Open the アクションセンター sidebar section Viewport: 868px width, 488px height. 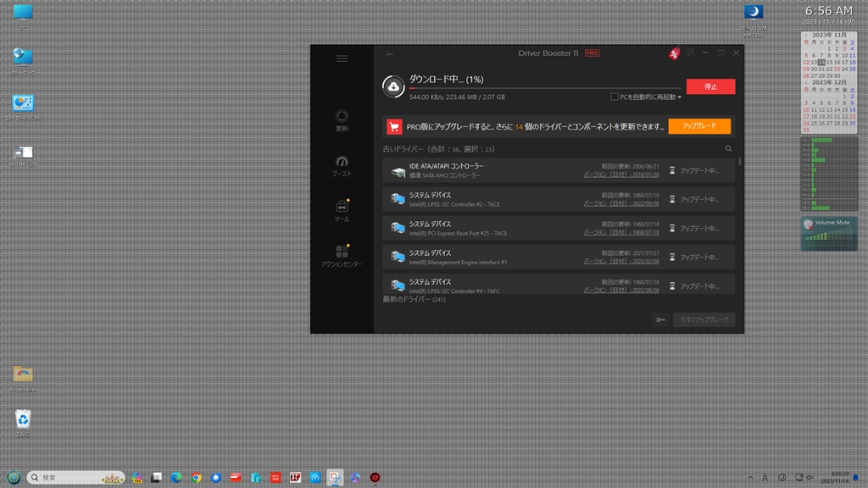click(342, 256)
